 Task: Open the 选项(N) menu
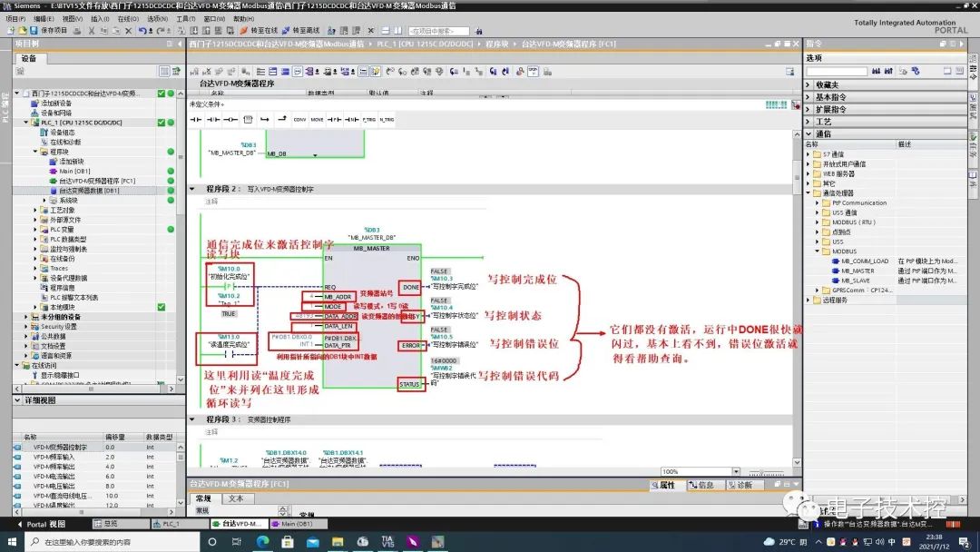tap(157, 19)
